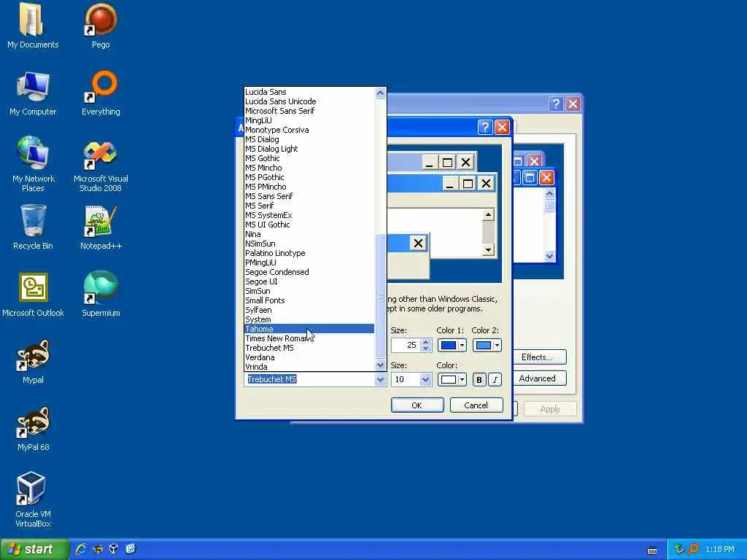Click the system tray clock showing 1:18 PM
The image size is (747, 560).
coord(720,550)
